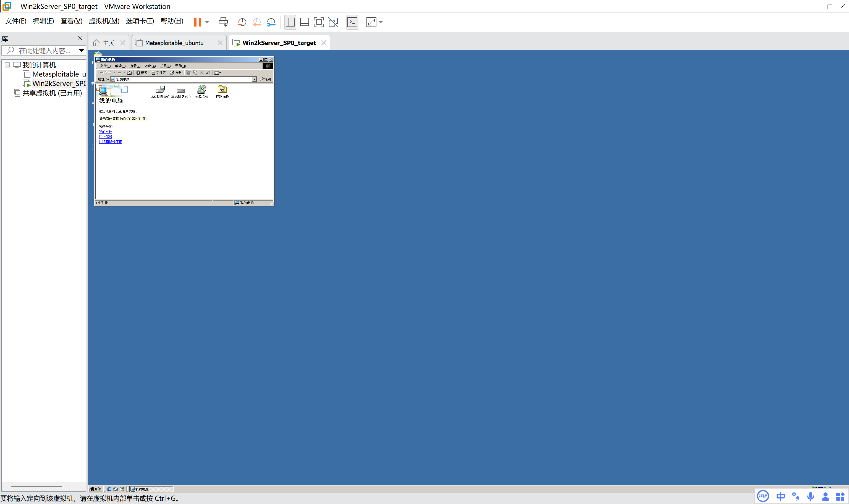Open the 虚拟机(M) menu

104,21
